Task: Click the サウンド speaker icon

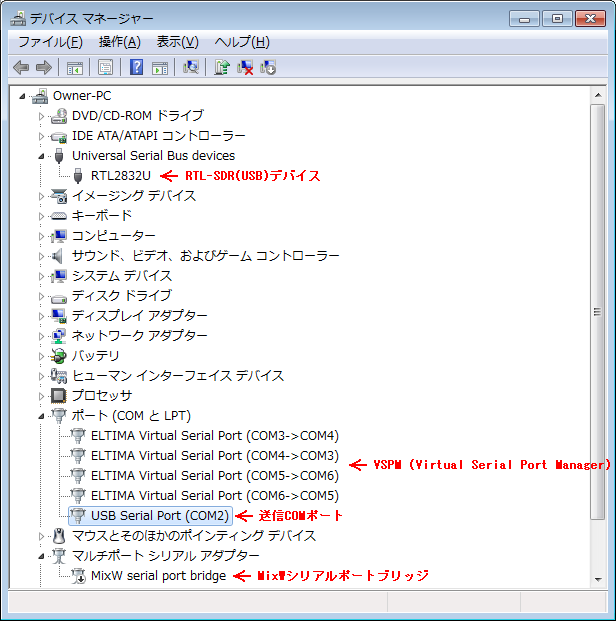Action: click(x=58, y=256)
